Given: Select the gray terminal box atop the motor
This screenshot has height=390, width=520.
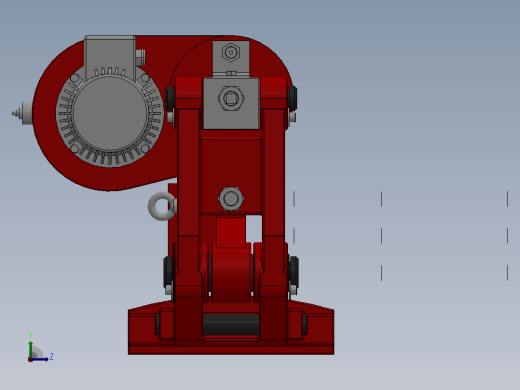Looking at the screenshot, I should point(110,57).
